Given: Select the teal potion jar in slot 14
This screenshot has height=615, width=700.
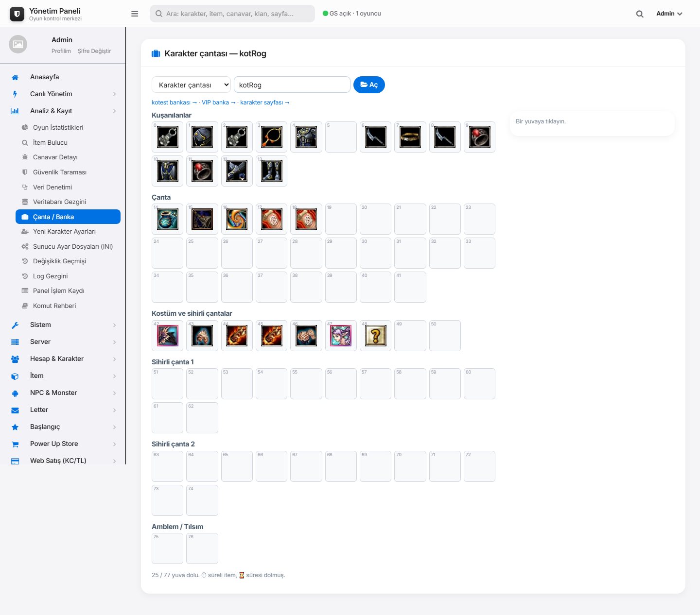Looking at the screenshot, I should [x=167, y=219].
